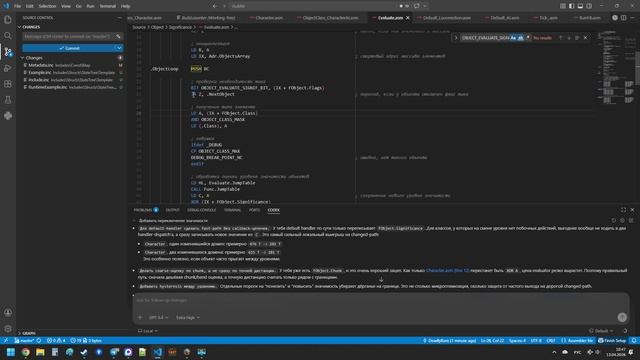Image resolution: width=640 pixels, height=360 pixels.
Task: Jump to next find match
Action: pyautogui.click(x=569, y=38)
